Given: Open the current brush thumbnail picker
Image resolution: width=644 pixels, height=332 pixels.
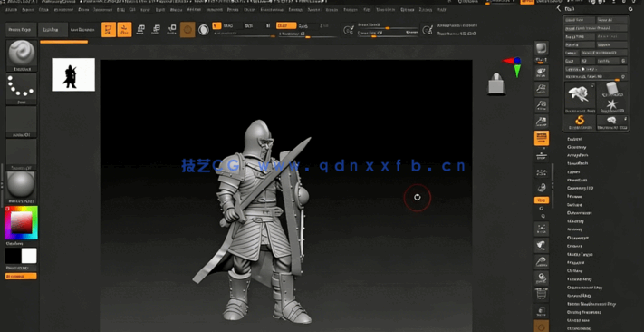Looking at the screenshot, I should tap(22, 55).
